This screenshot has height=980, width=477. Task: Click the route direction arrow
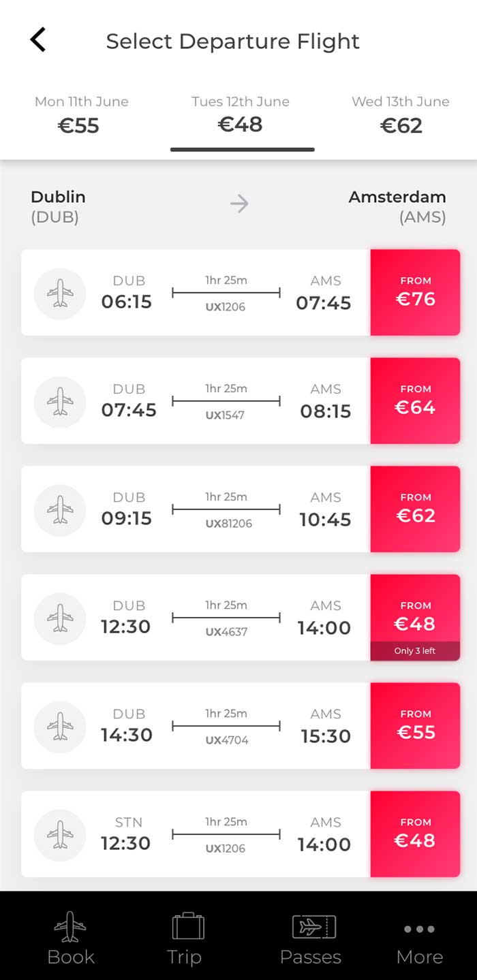click(x=239, y=204)
